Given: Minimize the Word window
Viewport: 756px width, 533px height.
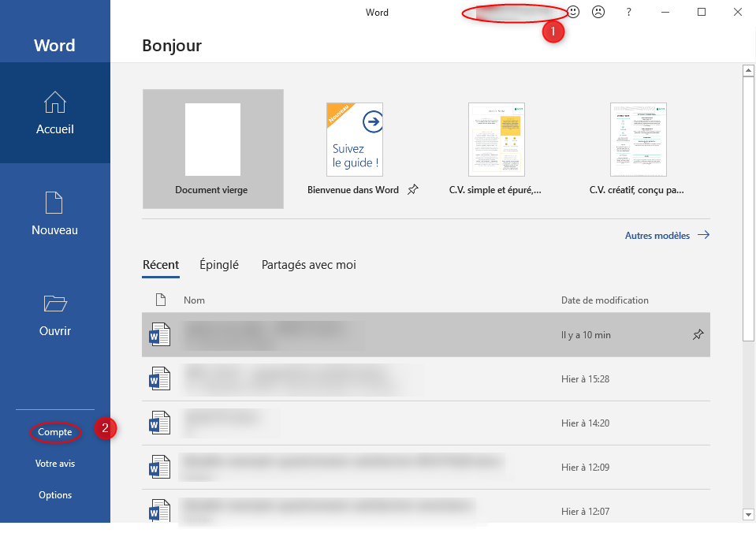Looking at the screenshot, I should [x=665, y=12].
